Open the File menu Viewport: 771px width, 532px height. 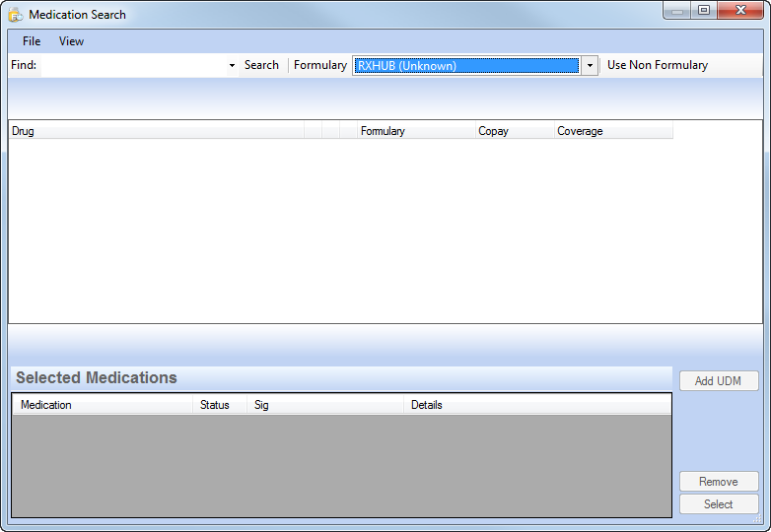click(x=32, y=41)
